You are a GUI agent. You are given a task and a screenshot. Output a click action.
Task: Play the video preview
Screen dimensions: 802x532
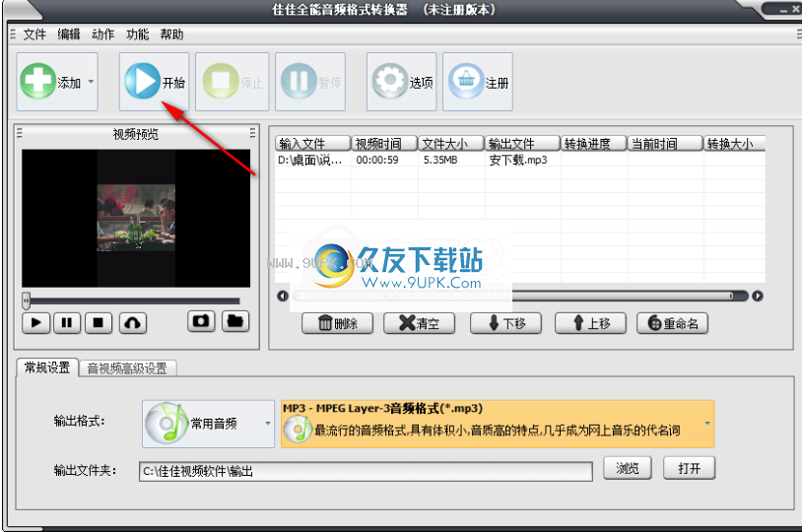click(x=36, y=323)
